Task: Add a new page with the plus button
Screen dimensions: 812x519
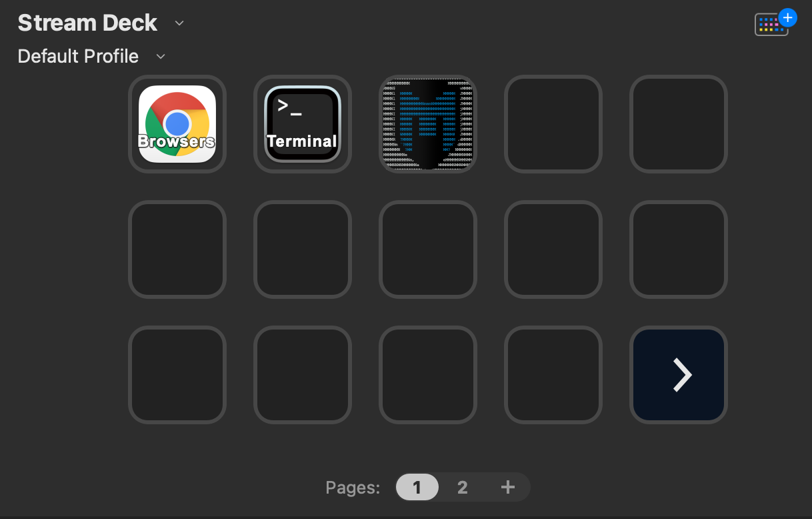Action: 508,487
